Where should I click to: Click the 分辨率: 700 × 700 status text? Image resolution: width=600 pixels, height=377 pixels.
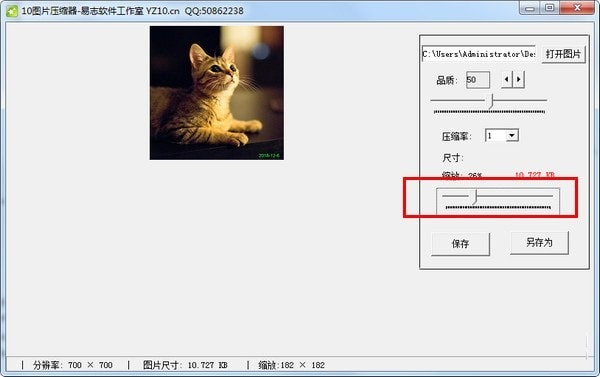(73, 365)
